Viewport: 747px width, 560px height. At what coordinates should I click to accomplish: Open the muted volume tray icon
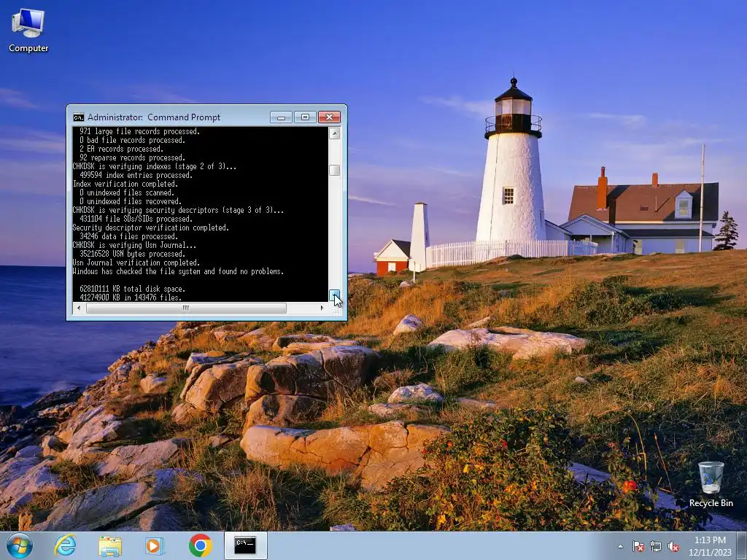[x=673, y=546]
